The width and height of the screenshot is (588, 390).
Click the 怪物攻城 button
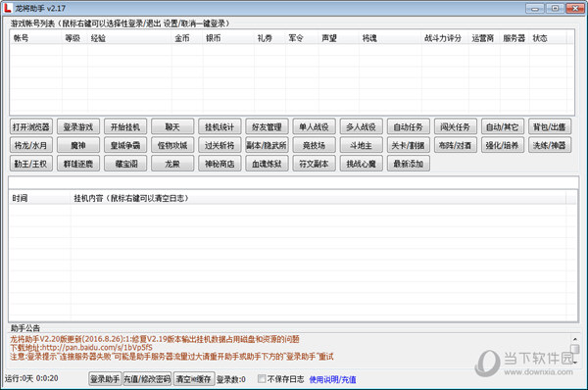point(172,145)
